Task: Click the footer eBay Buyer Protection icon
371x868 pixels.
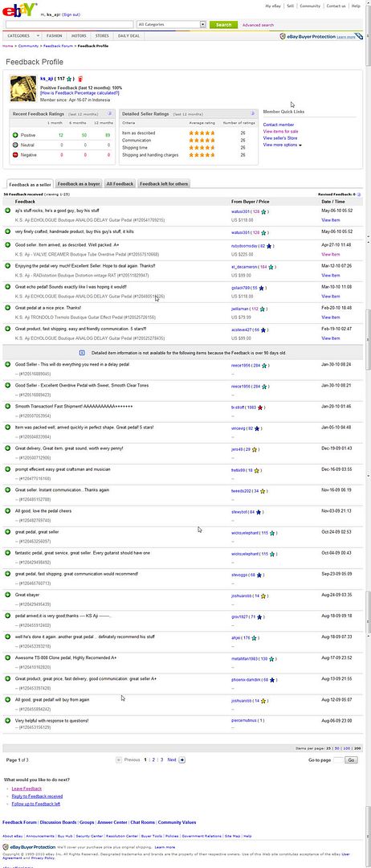Action: point(6,847)
